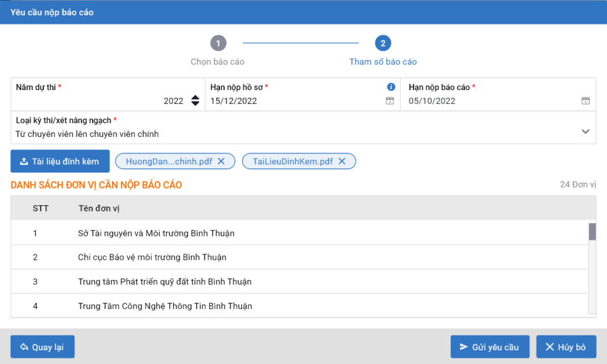The width and height of the screenshot is (607, 364).
Task: Click the Tài liệu đính kèm upload button
Action: click(60, 161)
